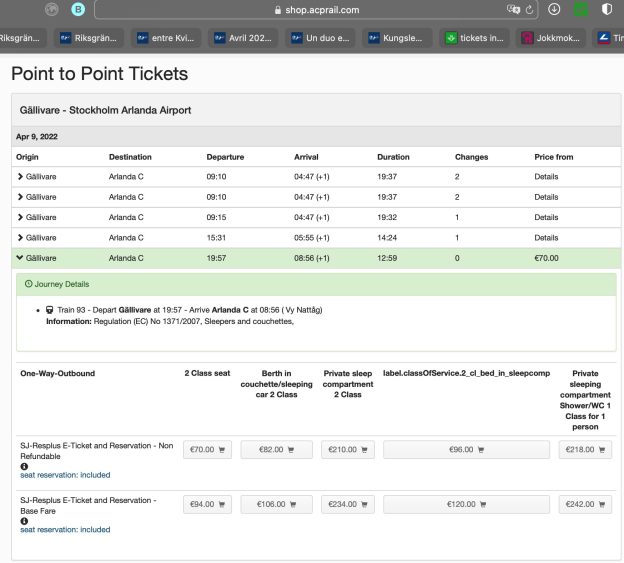Image resolution: width=624 pixels, height=563 pixels.
Task: Add €106.00 base fare couchette to cart
Action: click(x=277, y=504)
